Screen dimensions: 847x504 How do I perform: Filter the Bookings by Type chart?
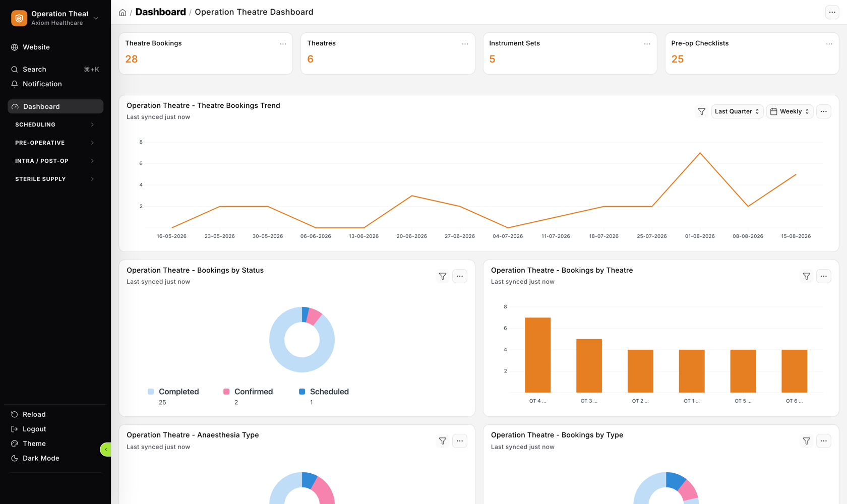pos(807,441)
